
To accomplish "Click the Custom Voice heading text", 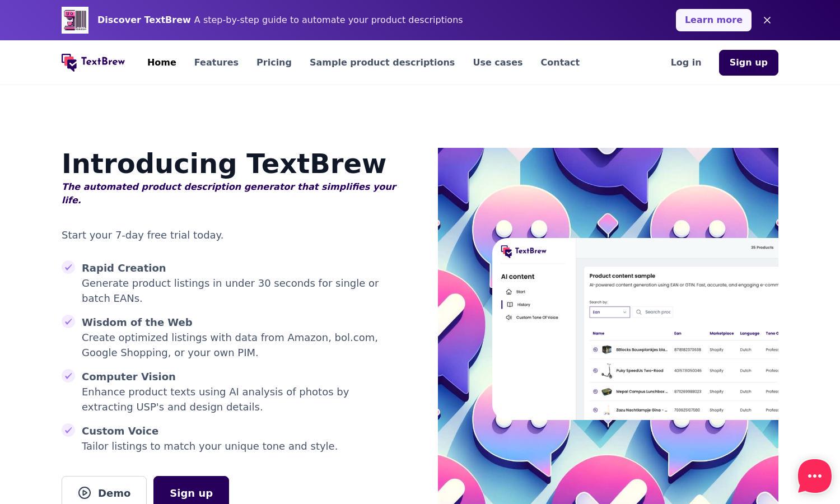I will pyautogui.click(x=120, y=431).
